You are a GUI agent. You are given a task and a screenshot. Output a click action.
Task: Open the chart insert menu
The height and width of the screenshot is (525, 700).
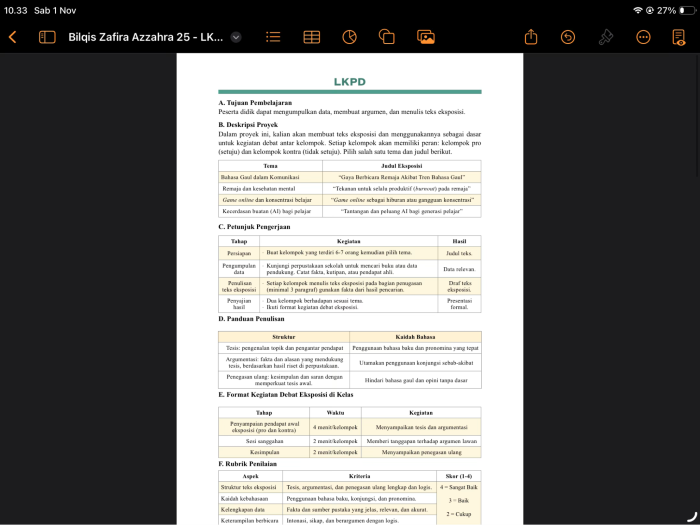point(349,37)
